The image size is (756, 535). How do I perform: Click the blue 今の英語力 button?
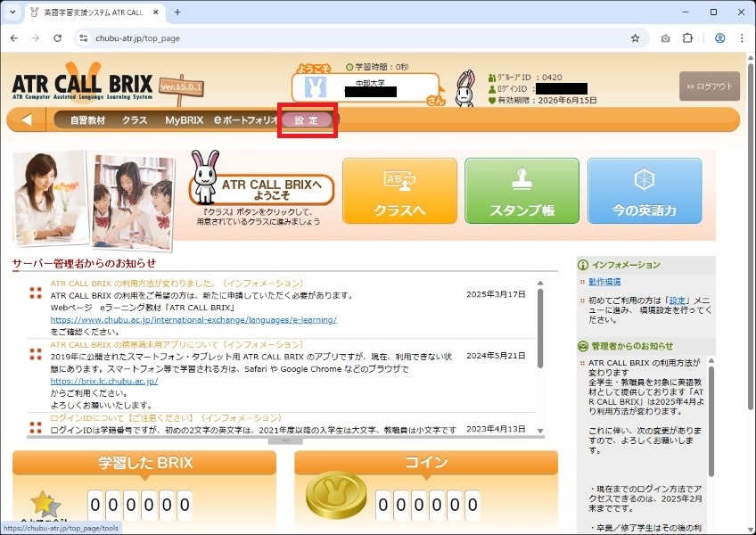coord(644,191)
